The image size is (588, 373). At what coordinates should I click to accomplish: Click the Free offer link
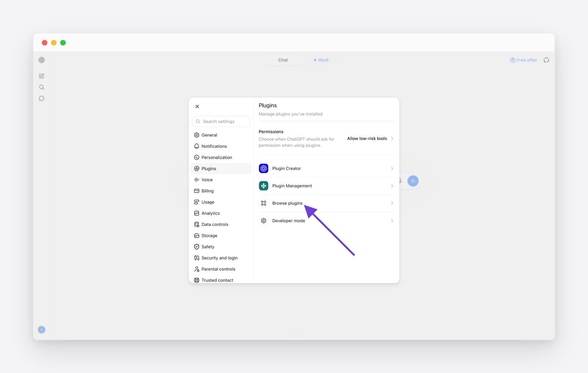pyautogui.click(x=523, y=60)
